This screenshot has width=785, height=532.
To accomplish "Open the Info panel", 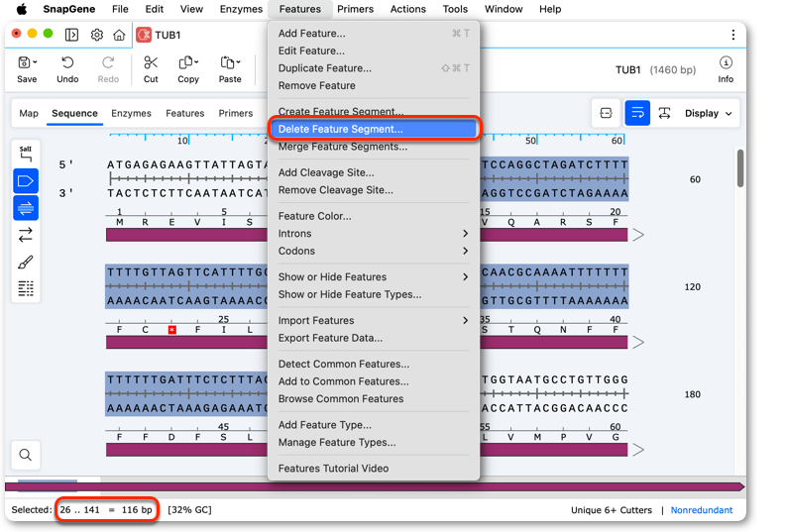I will (x=726, y=69).
